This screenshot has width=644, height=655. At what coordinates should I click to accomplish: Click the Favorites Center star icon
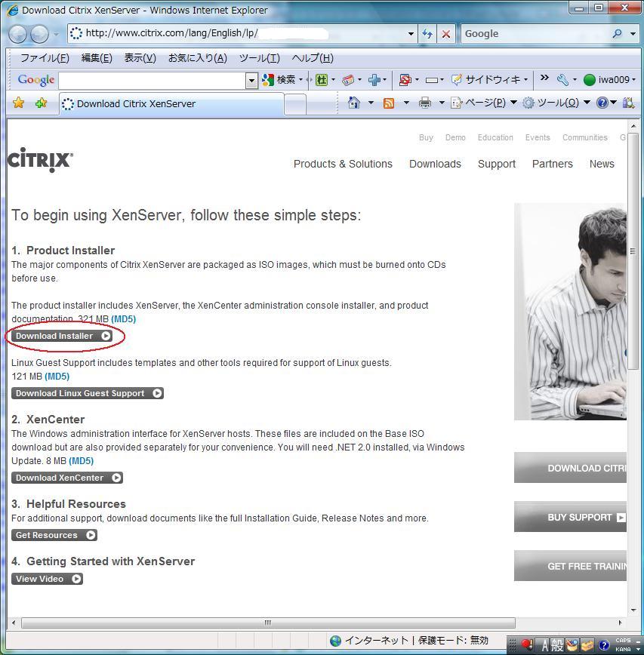coord(18,103)
